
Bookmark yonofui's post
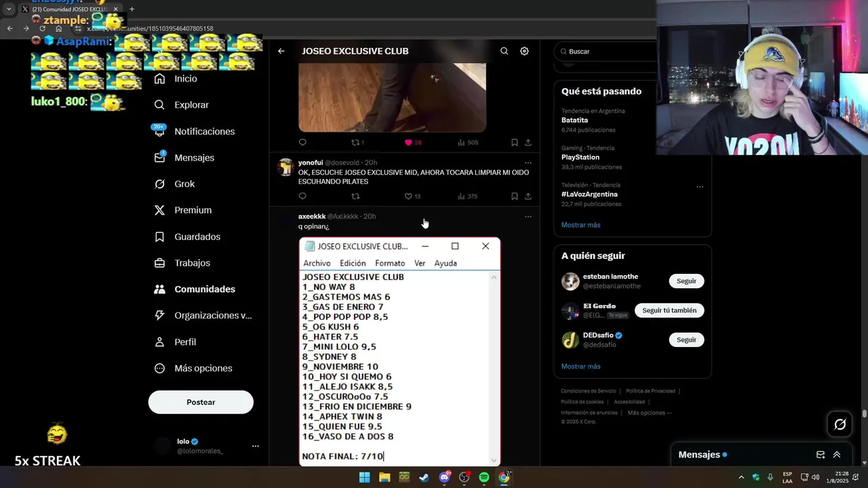(515, 196)
